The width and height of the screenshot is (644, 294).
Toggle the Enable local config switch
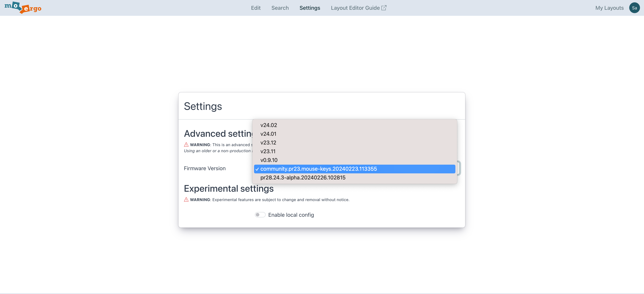[260, 215]
